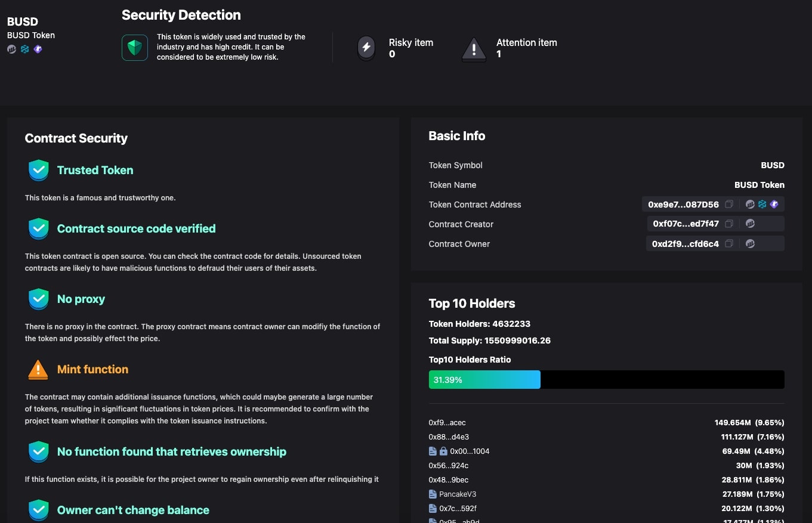Screen dimensions: 812x523
Task: Copy the Contract Owner address 0xd2f9...cfd6c4
Action: [x=729, y=244]
